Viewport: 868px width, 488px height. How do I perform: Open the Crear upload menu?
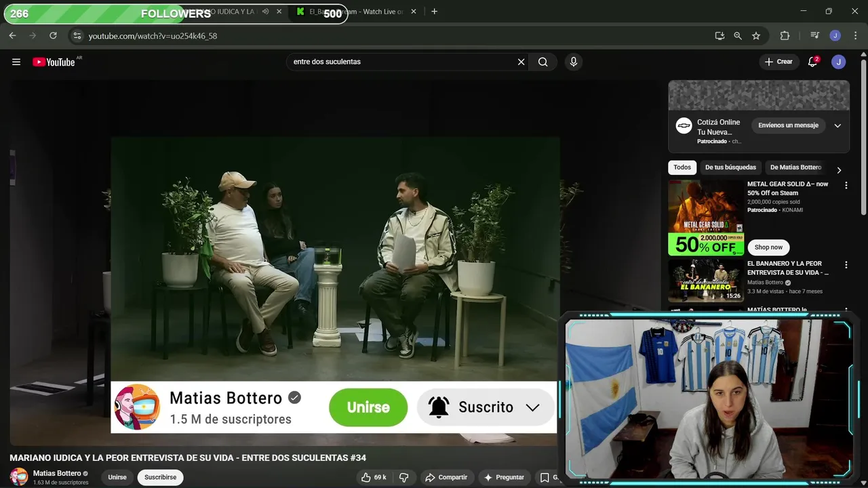coord(778,62)
